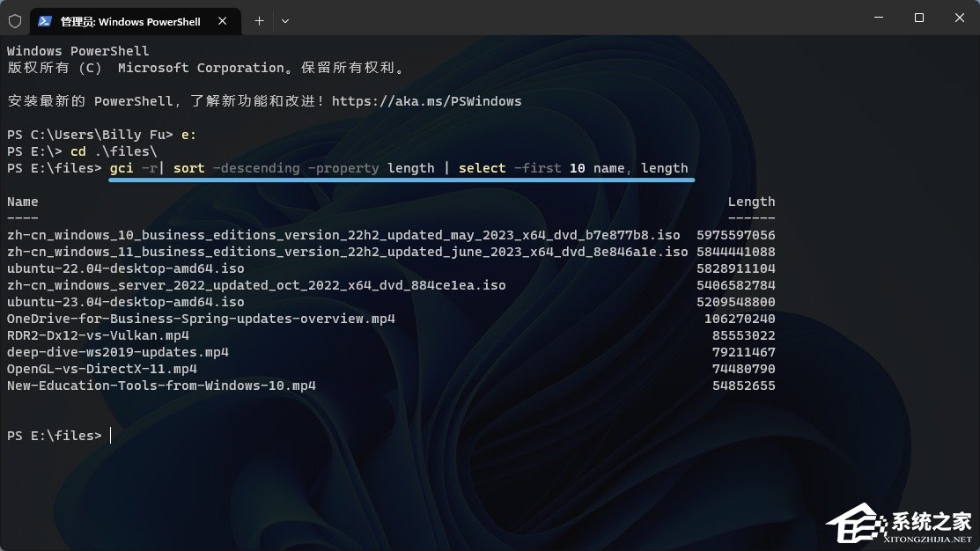Click the select command word
Screen dimensions: 980x551
[x=482, y=168]
